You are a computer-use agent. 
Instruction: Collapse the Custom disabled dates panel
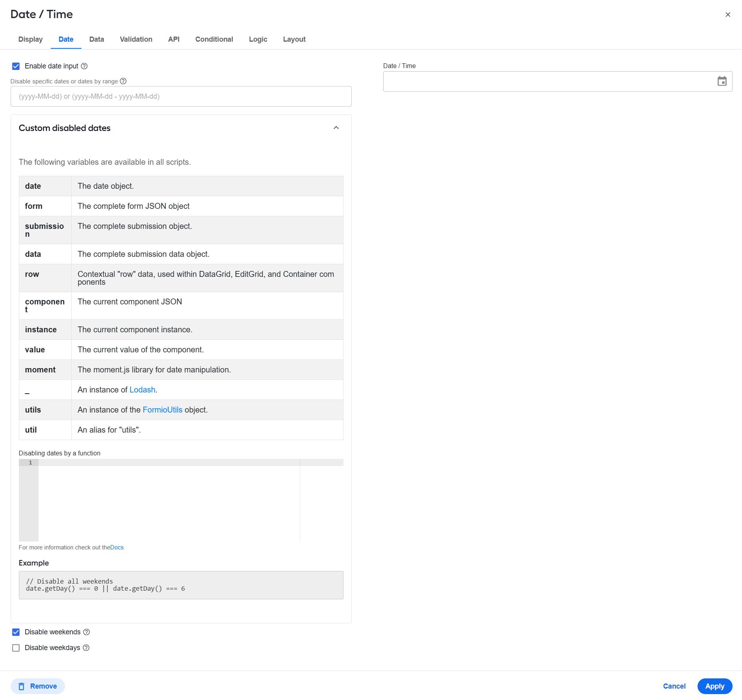click(x=336, y=128)
